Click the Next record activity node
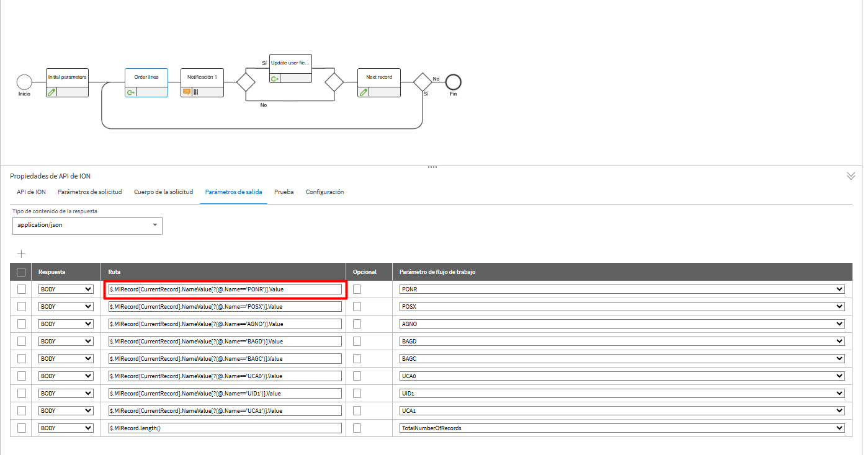 tap(379, 82)
